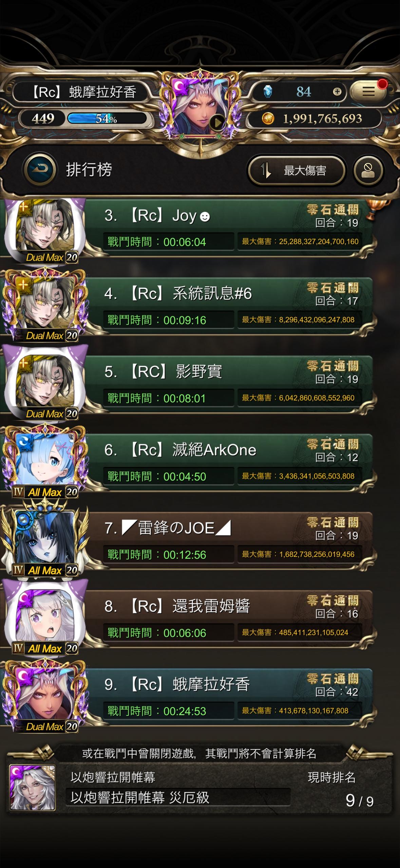The width and height of the screenshot is (400, 868).
Task: Tap the plus icon to add diamonds
Action: [337, 91]
